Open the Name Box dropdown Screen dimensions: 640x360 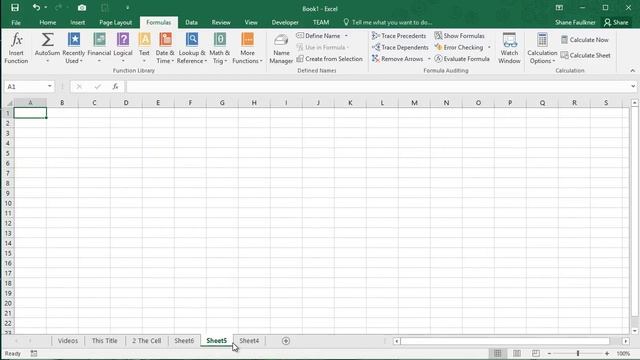pos(49,87)
